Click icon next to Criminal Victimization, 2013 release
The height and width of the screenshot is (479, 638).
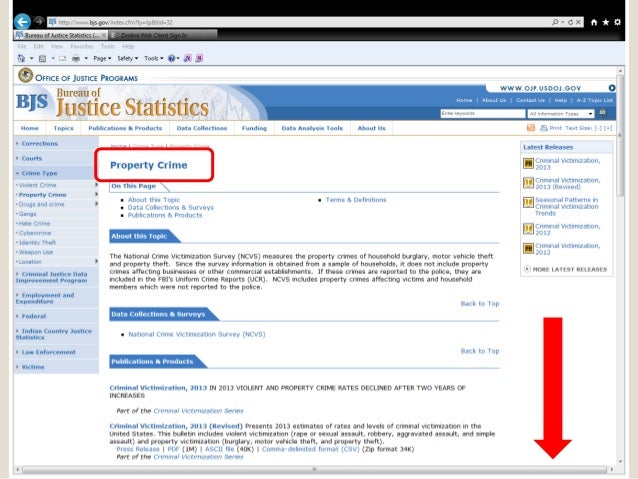tap(528, 164)
